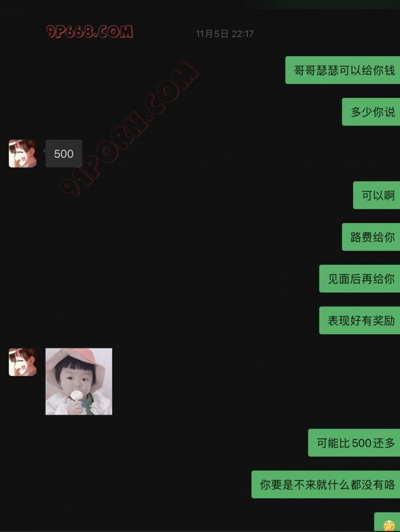Click the 11月5日 22:17 timestamp
400x532 pixels.
pyautogui.click(x=225, y=34)
